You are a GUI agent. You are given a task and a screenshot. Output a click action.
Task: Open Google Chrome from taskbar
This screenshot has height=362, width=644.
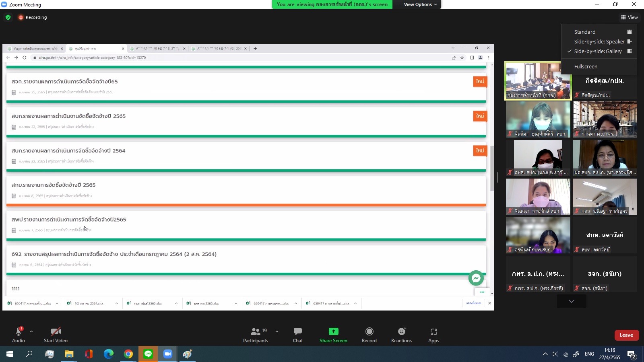coord(128,354)
